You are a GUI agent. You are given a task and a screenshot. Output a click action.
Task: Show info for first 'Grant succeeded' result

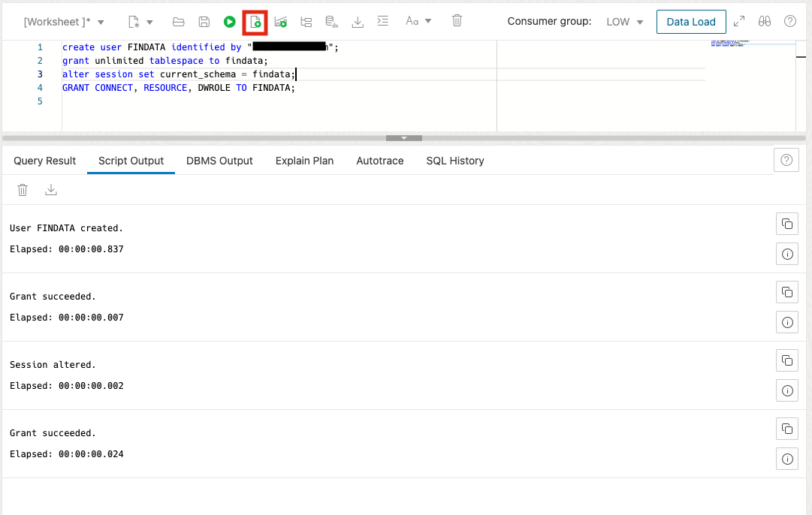click(x=787, y=323)
